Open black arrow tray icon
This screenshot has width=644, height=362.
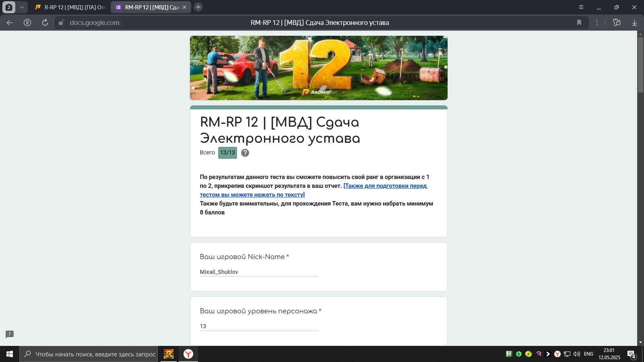pyautogui.click(x=548, y=354)
